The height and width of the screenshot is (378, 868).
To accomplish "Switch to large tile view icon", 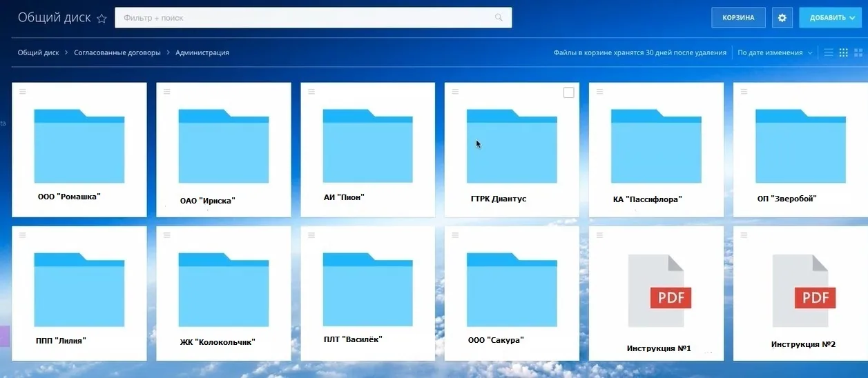I will (x=858, y=52).
